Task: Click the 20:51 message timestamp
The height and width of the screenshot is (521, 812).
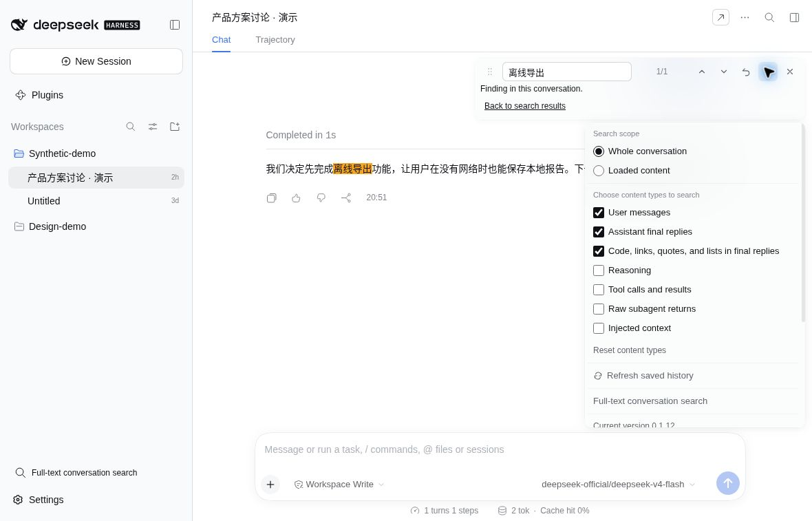Action: (x=376, y=198)
